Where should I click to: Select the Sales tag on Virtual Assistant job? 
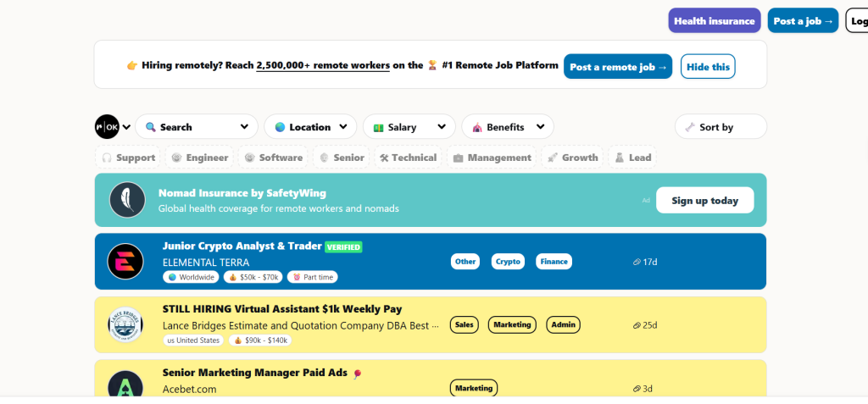(464, 324)
